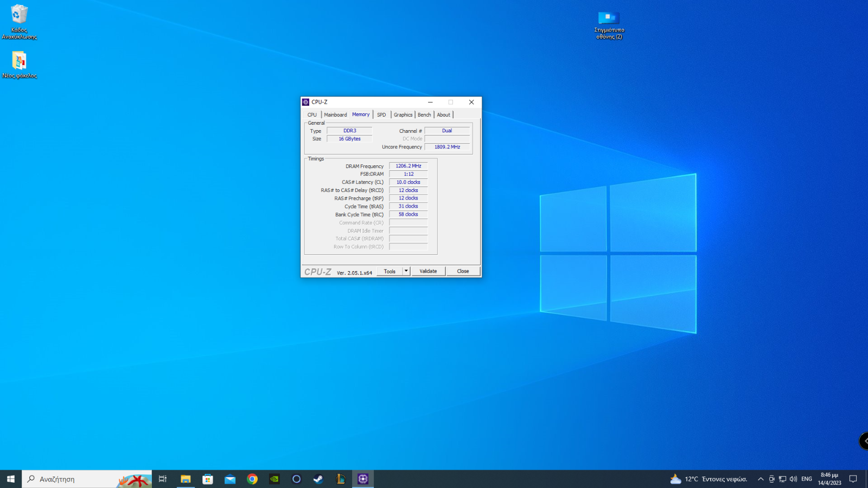Click the Ver. 2.05.1.x64 version text
Screen dimensions: 868x488
pyautogui.click(x=354, y=273)
